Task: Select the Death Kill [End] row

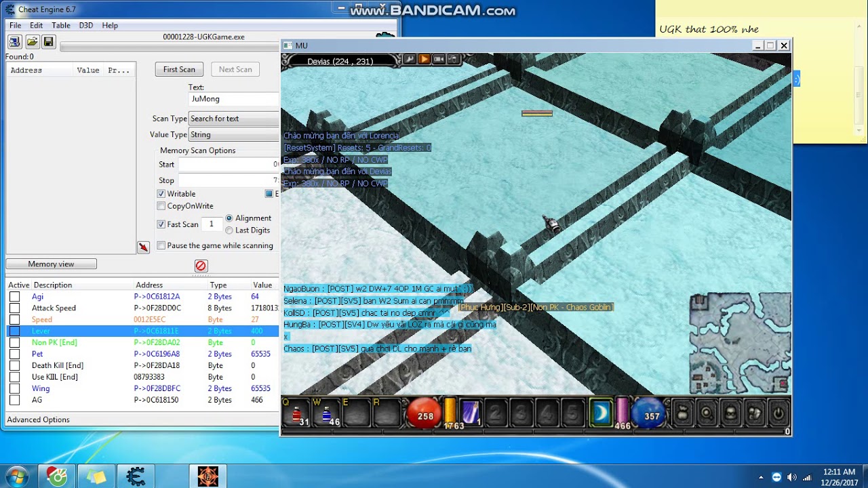Action: [x=142, y=366]
